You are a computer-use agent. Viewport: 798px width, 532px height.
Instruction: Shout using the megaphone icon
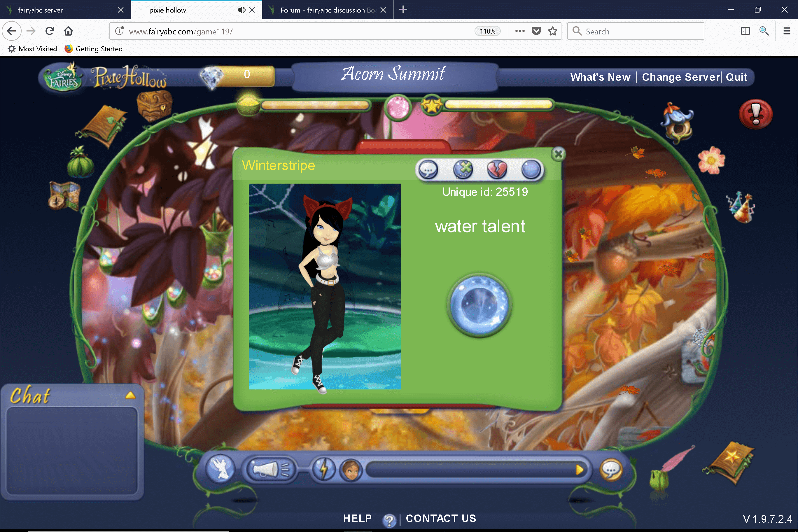[x=270, y=468]
